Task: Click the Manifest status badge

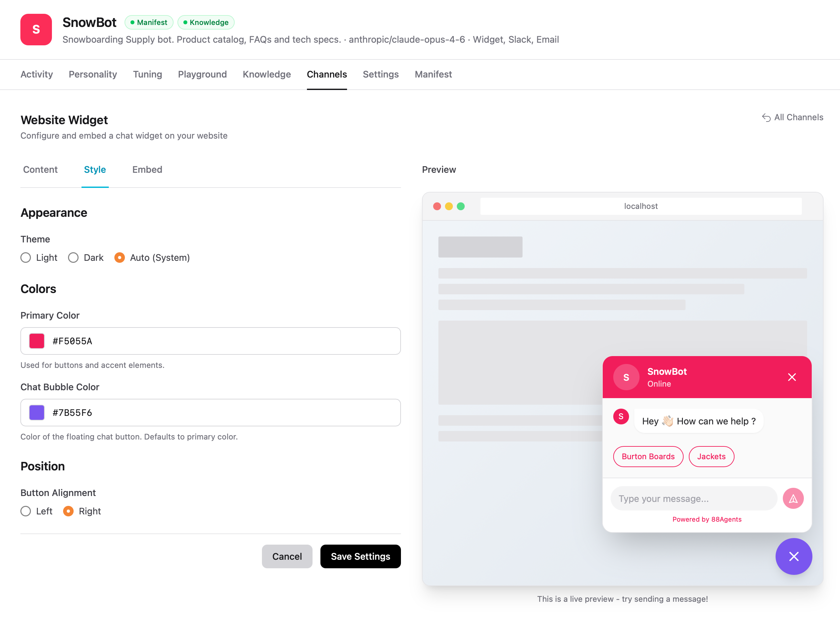Action: coord(149,22)
